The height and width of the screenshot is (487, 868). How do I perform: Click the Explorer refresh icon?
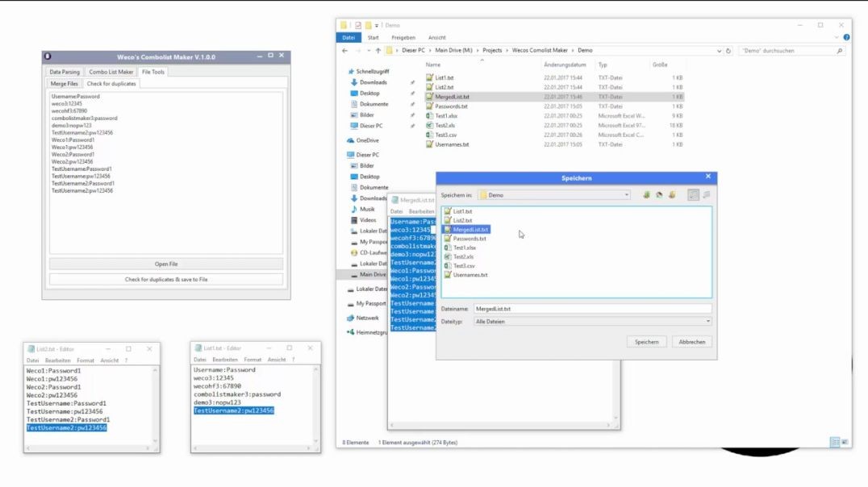click(728, 50)
